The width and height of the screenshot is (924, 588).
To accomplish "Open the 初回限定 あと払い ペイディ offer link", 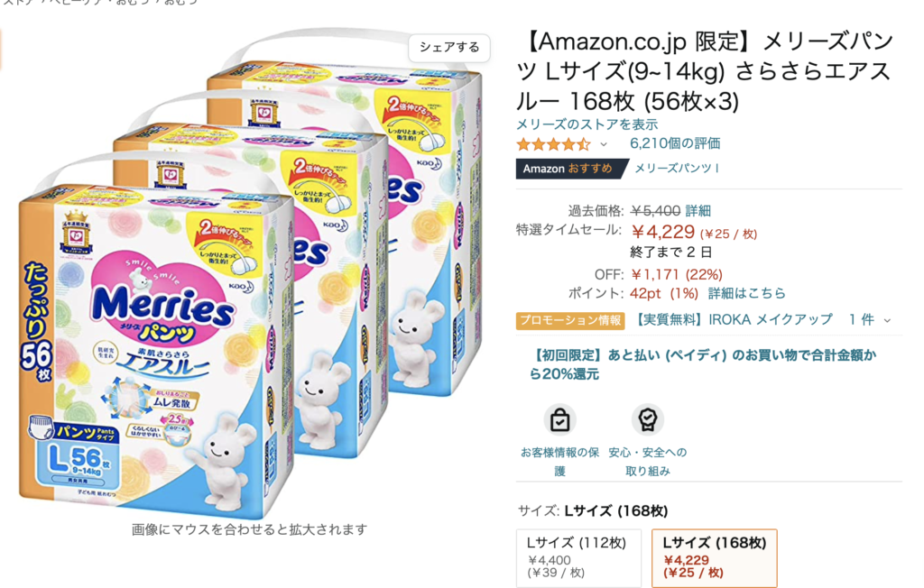I will tap(703, 364).
